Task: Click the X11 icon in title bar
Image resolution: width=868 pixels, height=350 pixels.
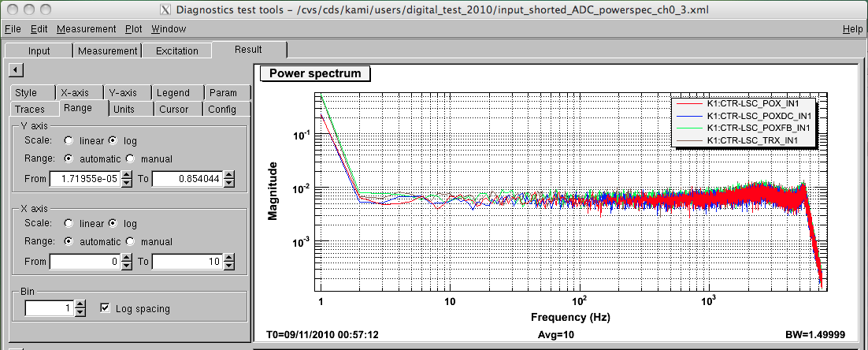Action: [x=165, y=10]
